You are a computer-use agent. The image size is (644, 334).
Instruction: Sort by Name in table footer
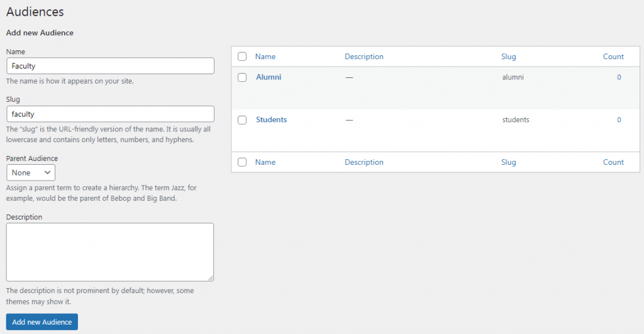pos(265,162)
